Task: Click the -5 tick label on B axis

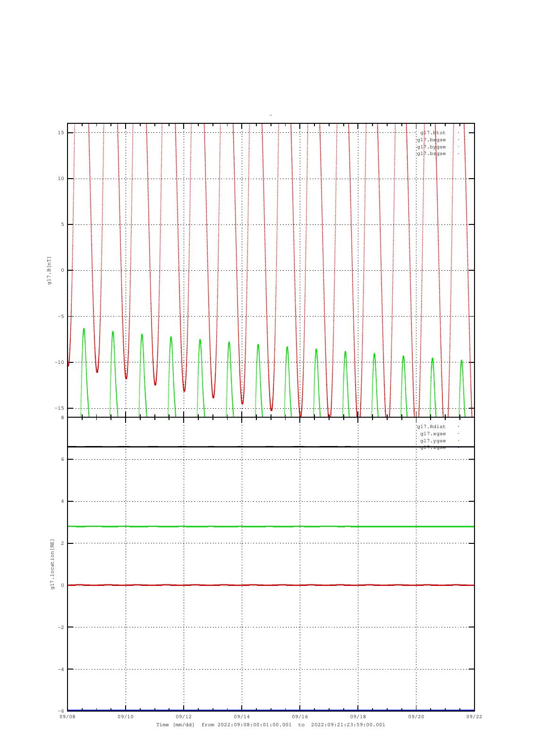Action: click(61, 317)
